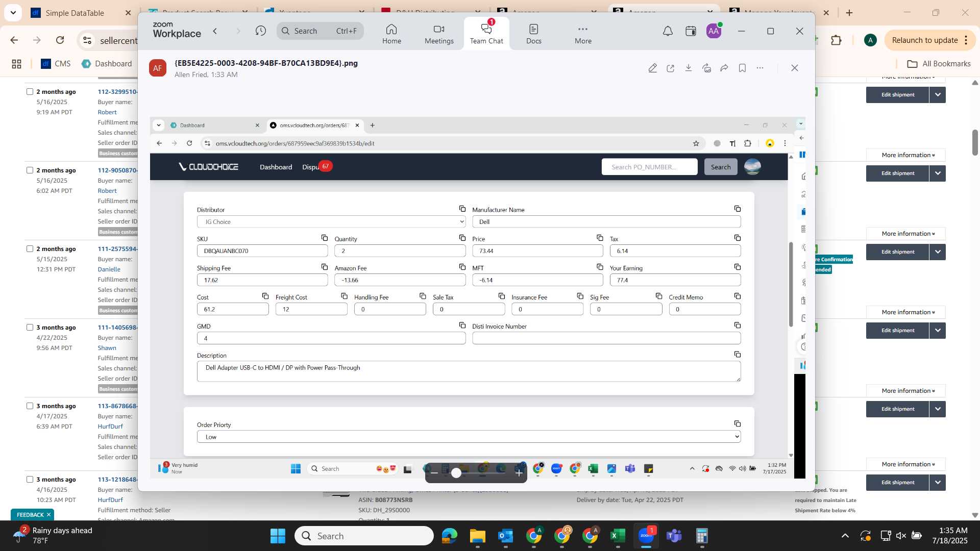Open Zoom Meetings tab
Screen dimensions: 980x551
click(439, 34)
